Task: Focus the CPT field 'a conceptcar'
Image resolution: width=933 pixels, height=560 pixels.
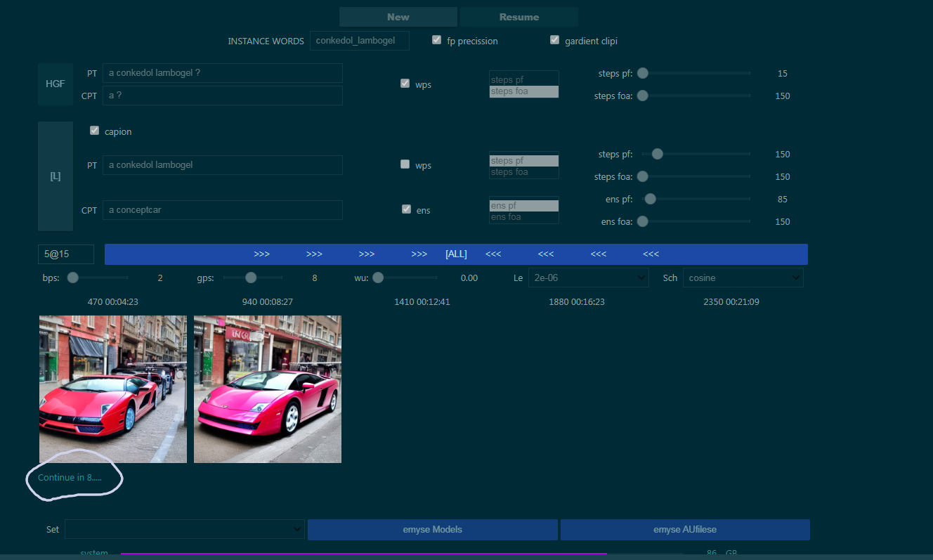Action: (x=223, y=210)
